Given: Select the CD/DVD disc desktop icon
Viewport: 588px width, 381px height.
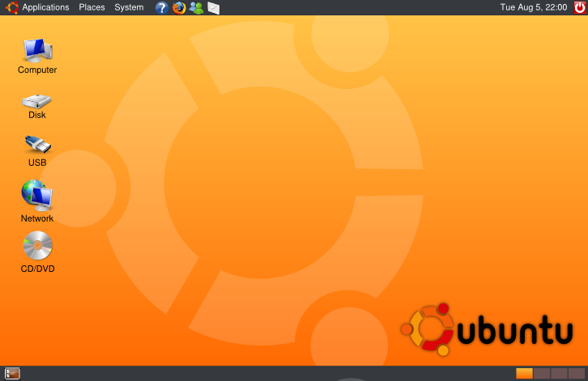Looking at the screenshot, I should [x=37, y=245].
